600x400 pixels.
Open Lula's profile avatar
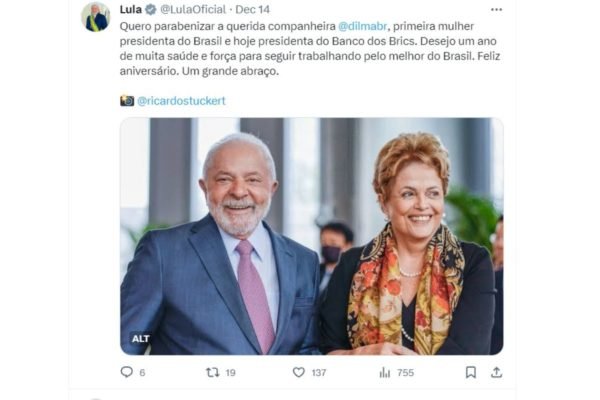point(96,17)
